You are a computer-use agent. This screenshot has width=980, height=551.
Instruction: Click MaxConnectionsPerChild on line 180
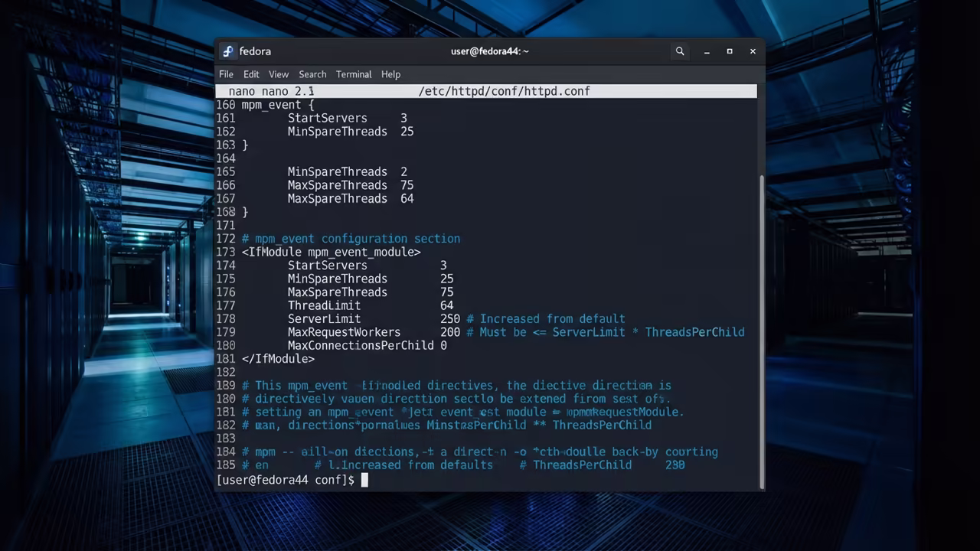tap(361, 346)
